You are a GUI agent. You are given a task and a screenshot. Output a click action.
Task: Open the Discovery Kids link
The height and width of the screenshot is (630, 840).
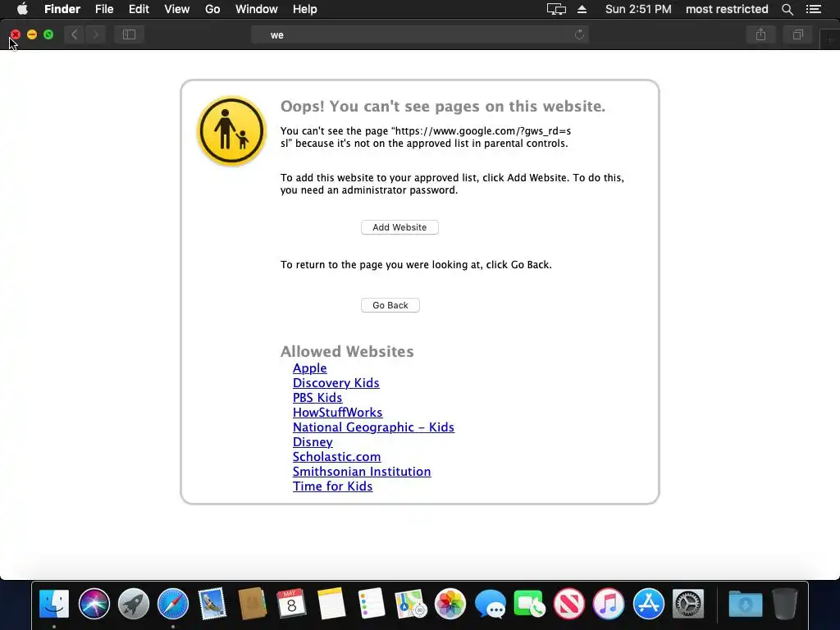336,383
